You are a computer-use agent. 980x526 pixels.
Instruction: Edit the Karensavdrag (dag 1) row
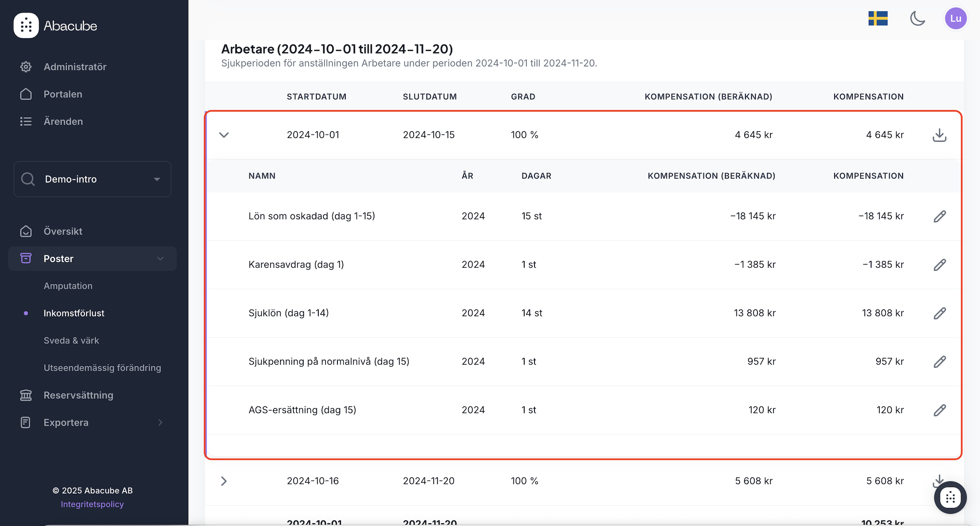939,265
